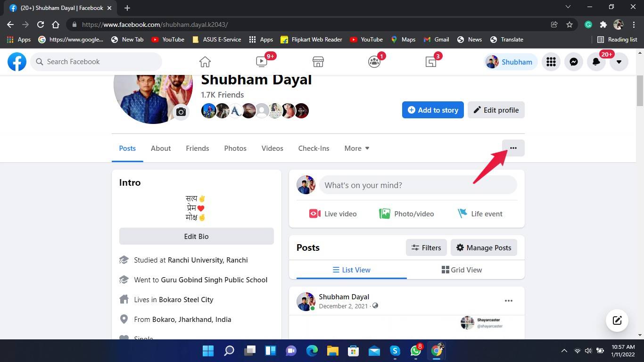Screen dimensions: 644x362
Task: Click the Edit profile button
Action: (x=496, y=110)
